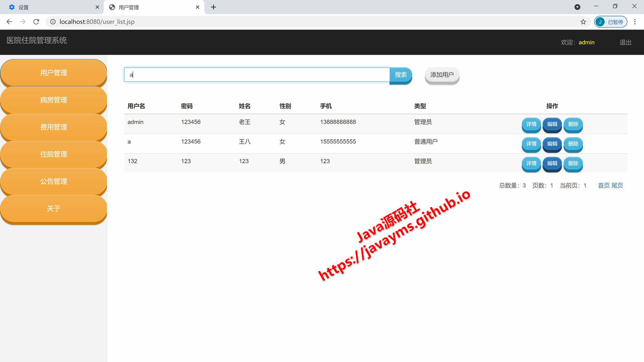644x362 pixels.
Task: Click the 密码 column header
Action: click(187, 106)
